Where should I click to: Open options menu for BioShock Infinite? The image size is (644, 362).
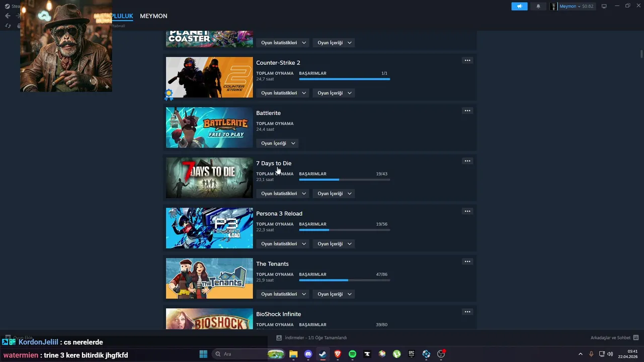467,312
